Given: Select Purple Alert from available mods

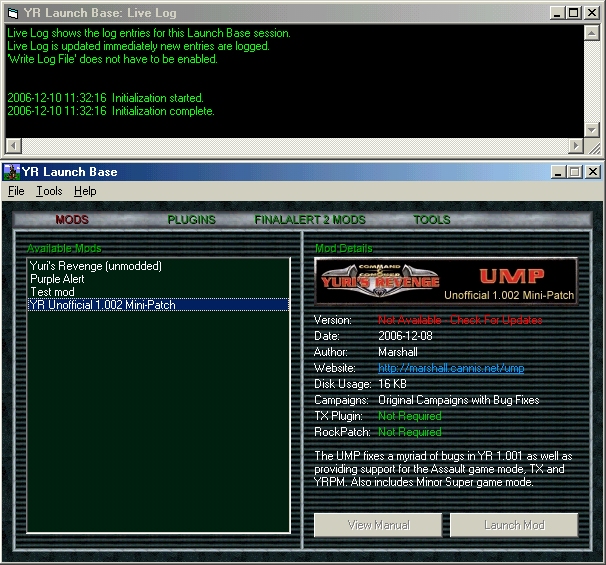Looking at the screenshot, I should coord(57,279).
